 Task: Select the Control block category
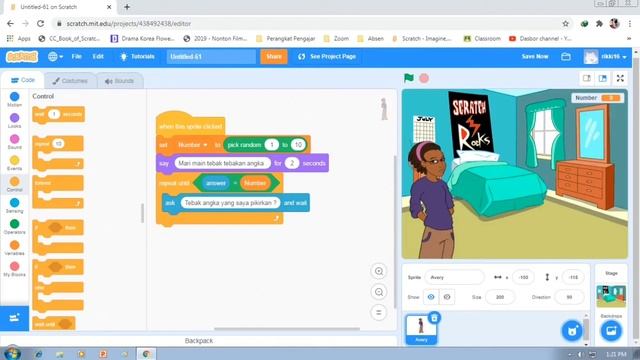point(14,184)
